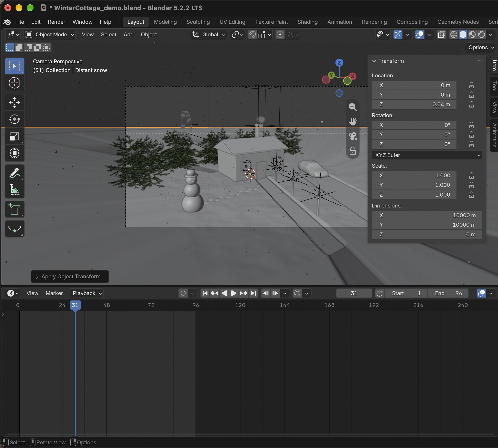Screen dimensions: 498x448
Task: Open viewport shading options dropdown
Action: 491,34
